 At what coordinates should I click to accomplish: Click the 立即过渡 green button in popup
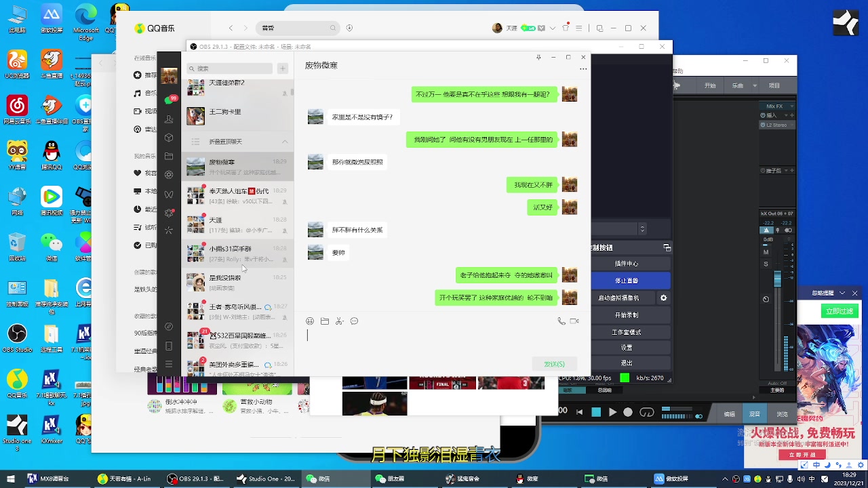click(840, 312)
